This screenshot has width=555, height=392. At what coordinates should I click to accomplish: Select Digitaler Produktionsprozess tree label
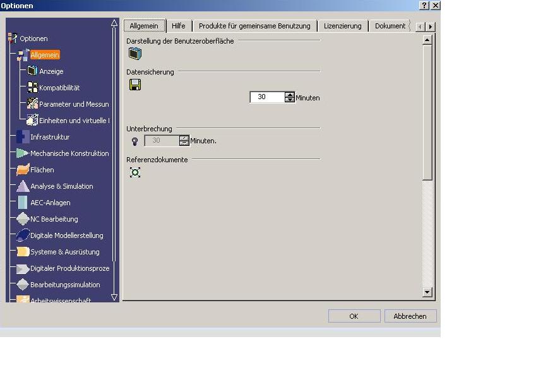pyautogui.click(x=70, y=268)
